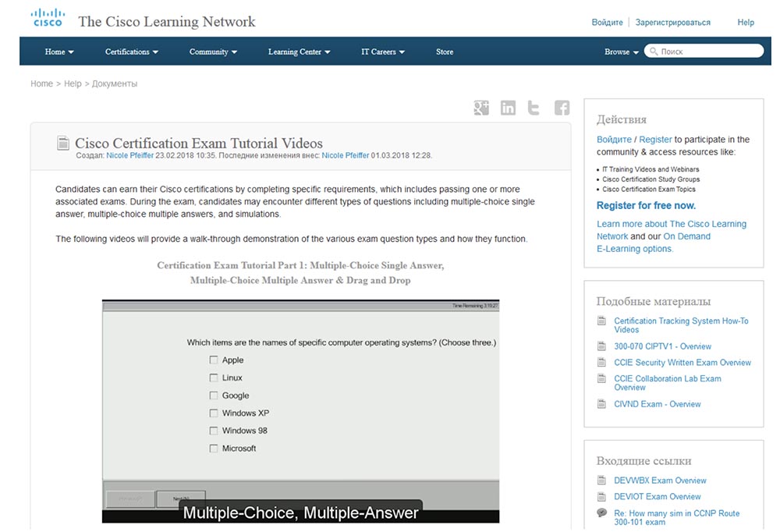780x532 pixels.
Task: Open CCIE Collaboration Lab Exam Overview
Action: click(668, 383)
